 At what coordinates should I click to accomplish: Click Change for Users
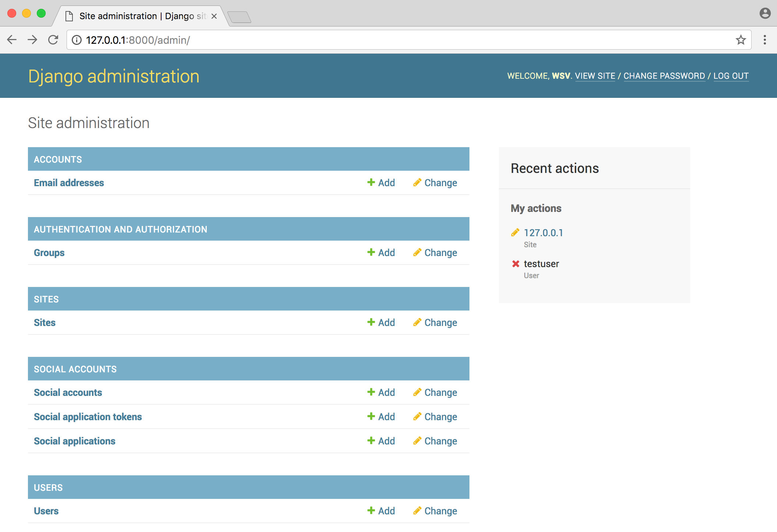[x=435, y=511]
